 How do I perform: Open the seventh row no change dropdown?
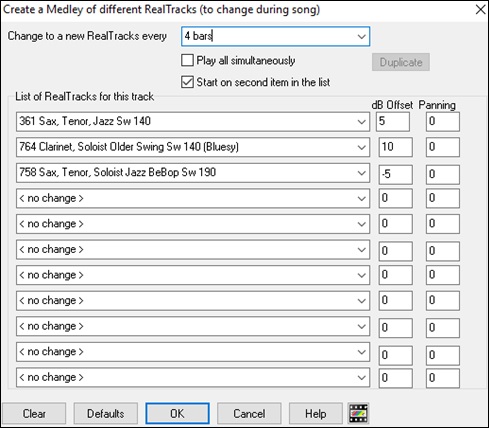point(193,275)
